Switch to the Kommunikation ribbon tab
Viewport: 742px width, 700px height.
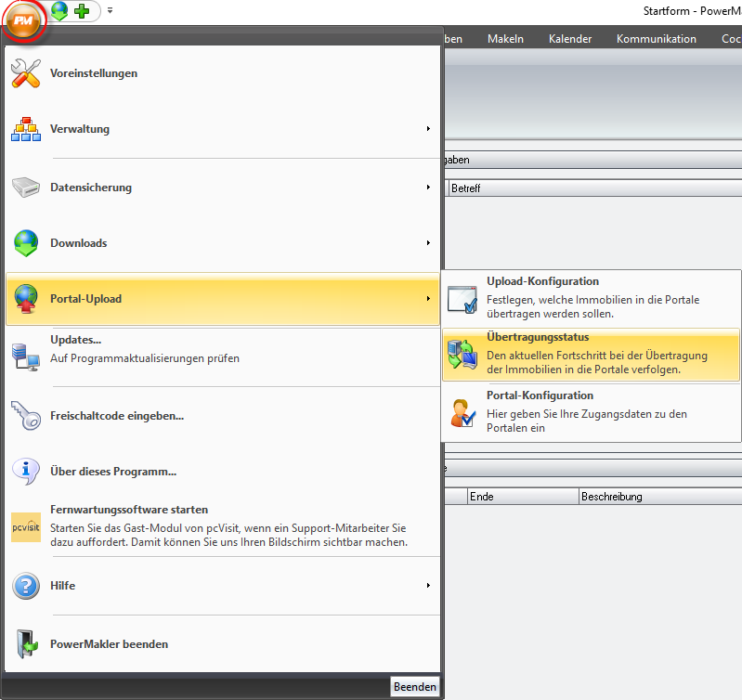(657, 39)
